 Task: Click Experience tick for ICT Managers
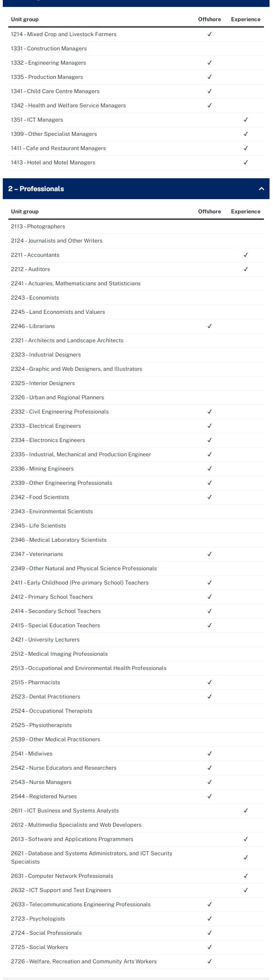pos(246,120)
